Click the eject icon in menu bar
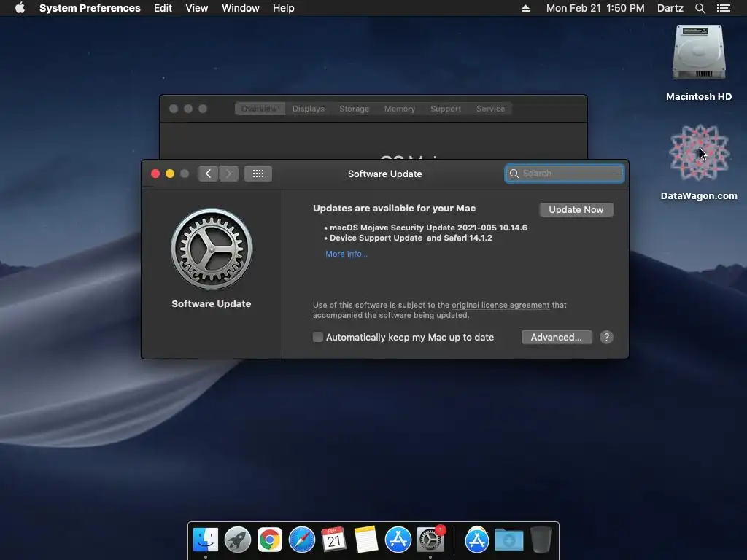 525,8
